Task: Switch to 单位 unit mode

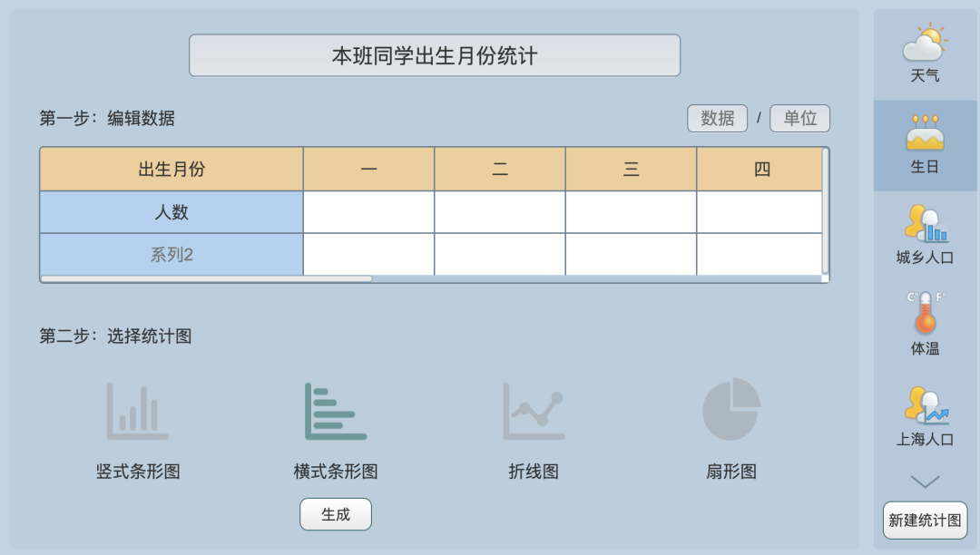Action: coord(799,118)
